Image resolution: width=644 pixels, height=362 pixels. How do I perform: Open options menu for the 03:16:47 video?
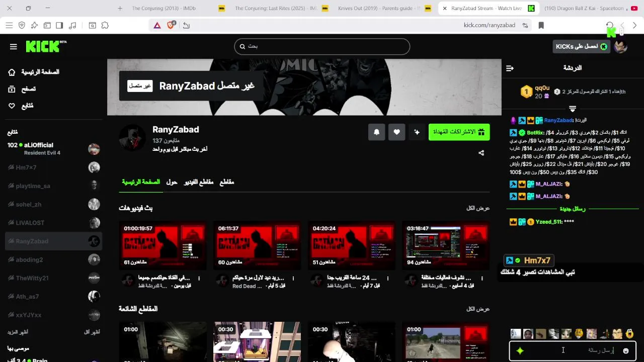482,278
